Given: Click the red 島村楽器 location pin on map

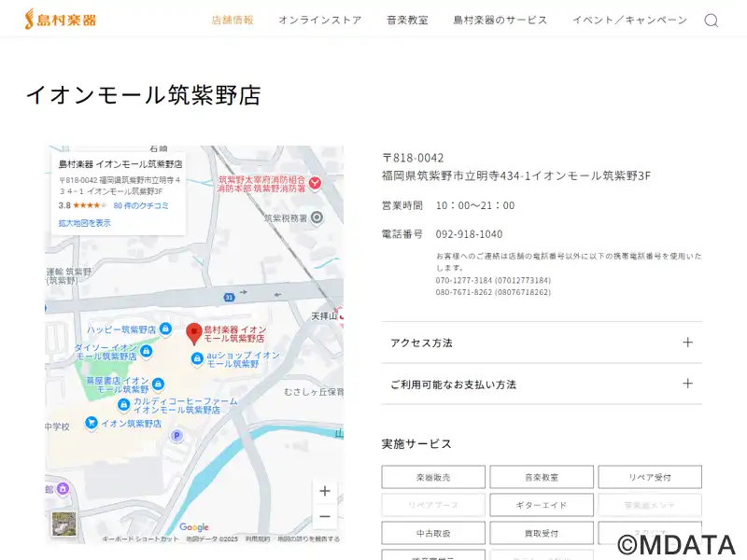Looking at the screenshot, I should point(194,333).
